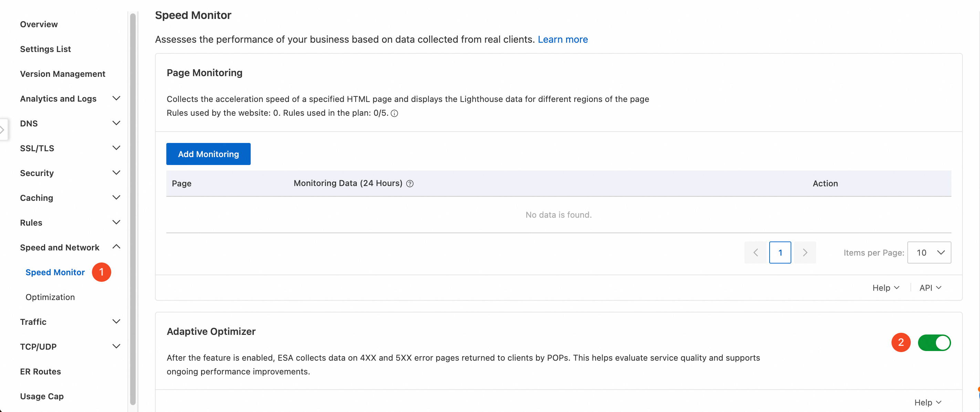Screen dimensions: 980x412
Task: Click the Adaptive Optimizer heading
Action: pyautogui.click(x=211, y=331)
